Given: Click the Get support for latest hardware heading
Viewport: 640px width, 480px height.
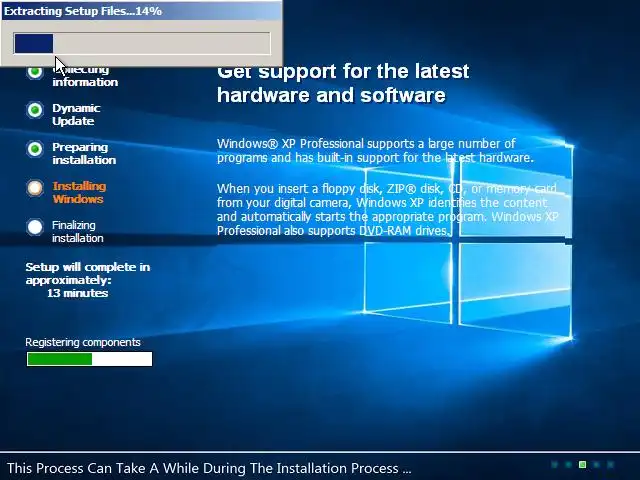Looking at the screenshot, I should coord(343,83).
